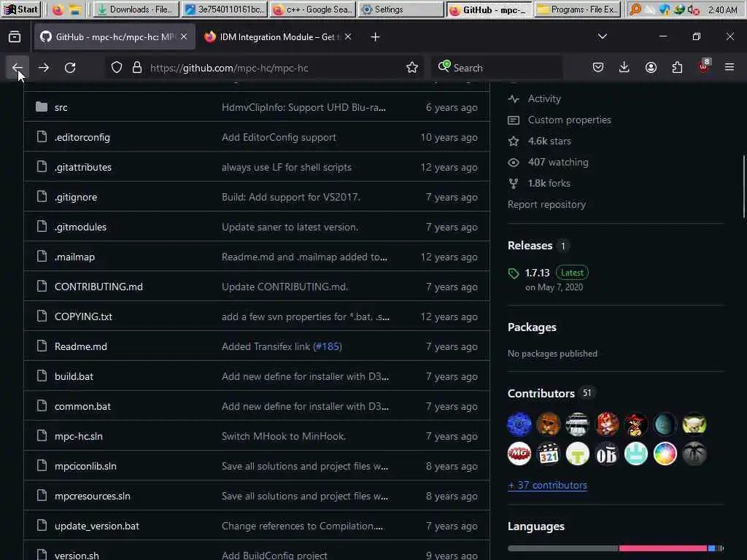Screen dimensions: 747x560
Task: Open the Pocket save icon
Action: pyautogui.click(x=598, y=68)
